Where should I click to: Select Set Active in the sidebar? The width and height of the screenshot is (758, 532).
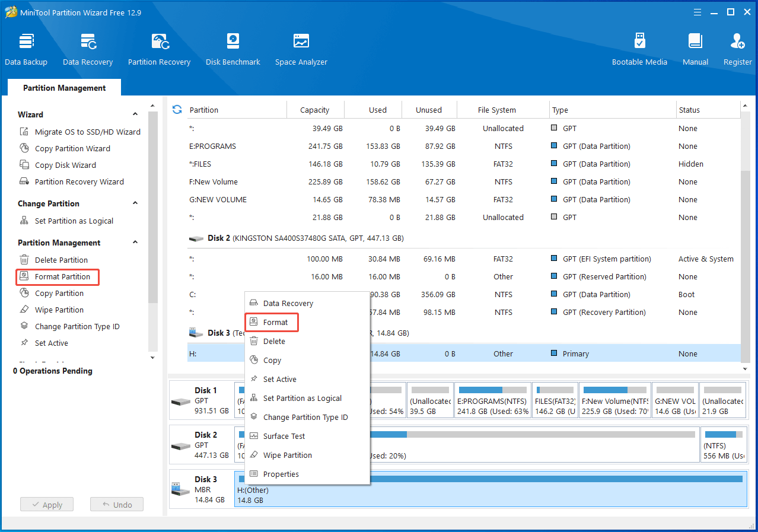coord(44,343)
